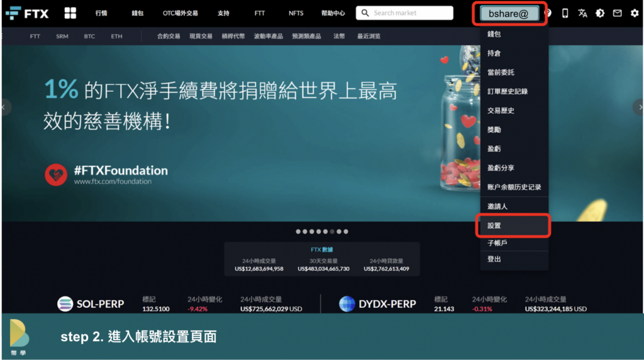
Task: Open the bshare@ account dropdown
Action: (509, 14)
